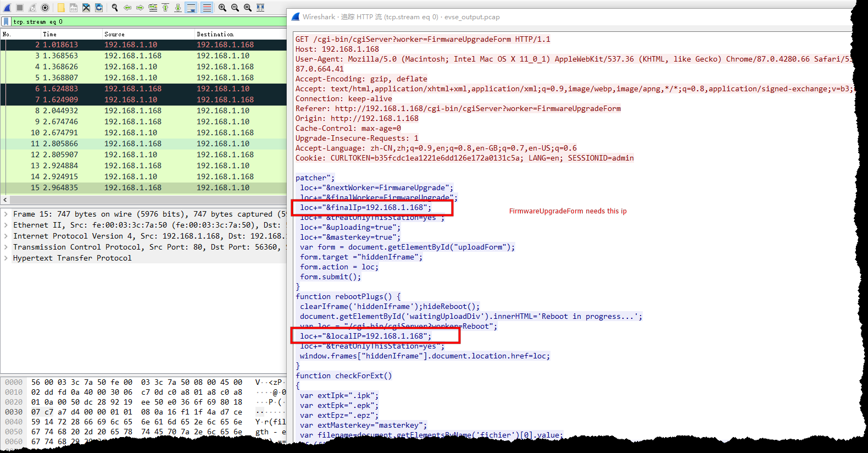Start capturing packets with the shark fin icon

tap(7, 8)
